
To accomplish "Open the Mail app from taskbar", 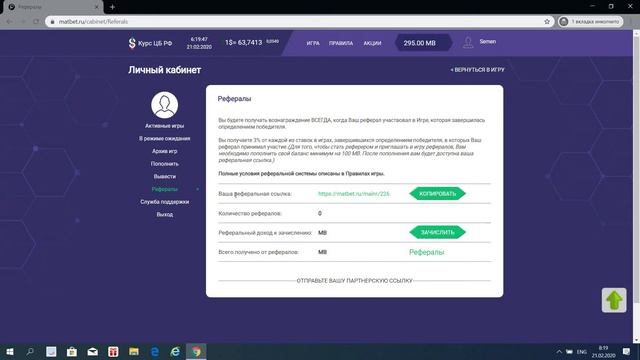I will point(93,351).
